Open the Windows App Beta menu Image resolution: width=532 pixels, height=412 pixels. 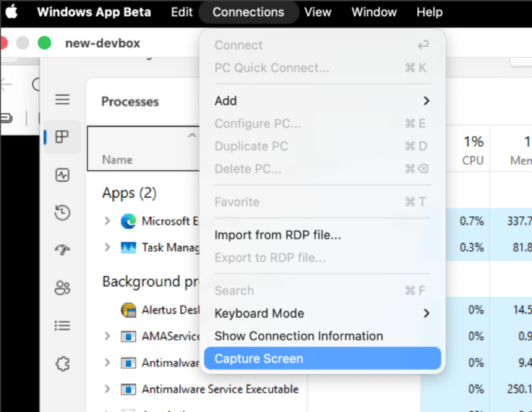coord(94,12)
